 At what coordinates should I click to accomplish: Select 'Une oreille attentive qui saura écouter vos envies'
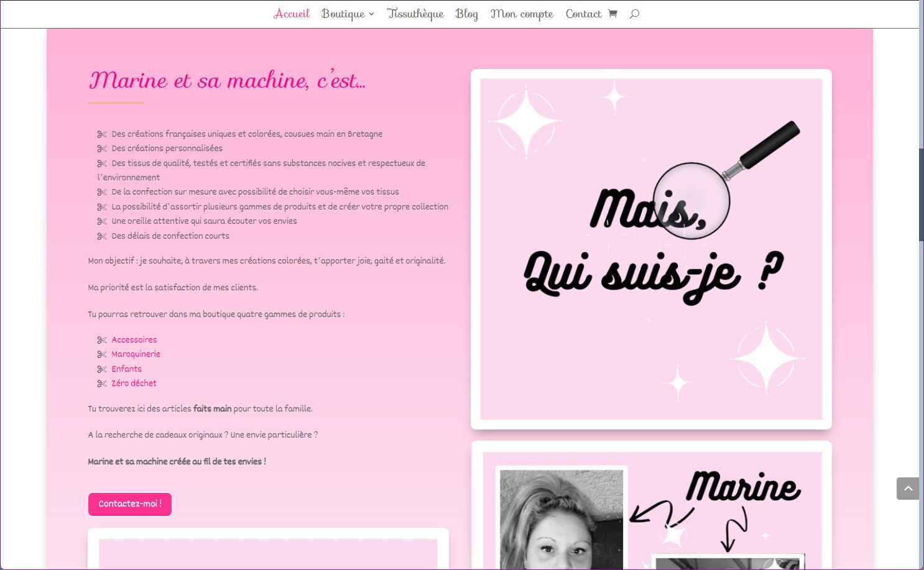pos(205,221)
